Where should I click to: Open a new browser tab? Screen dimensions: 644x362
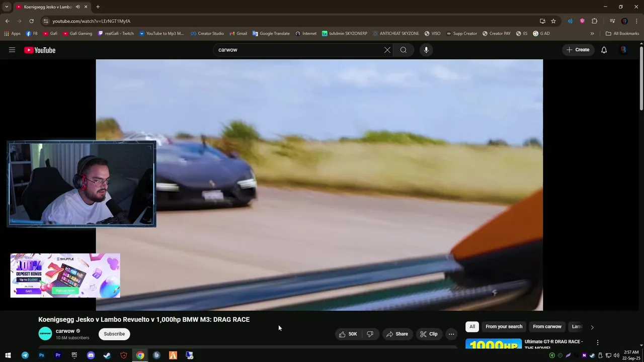[x=98, y=7]
